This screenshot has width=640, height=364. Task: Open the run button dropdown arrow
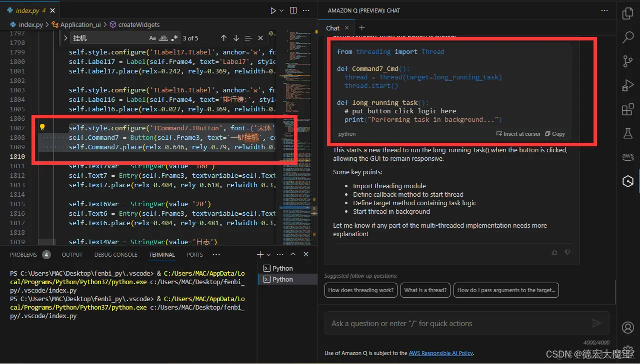click(281, 10)
